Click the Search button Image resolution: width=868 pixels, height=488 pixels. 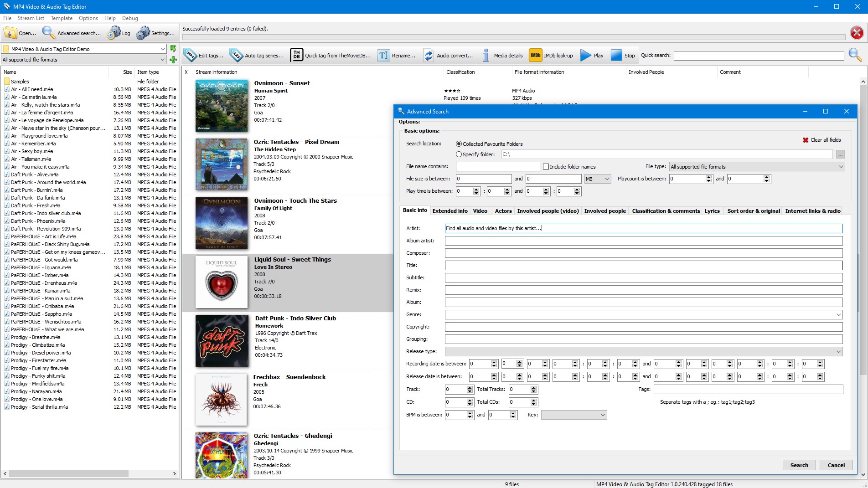coord(799,465)
